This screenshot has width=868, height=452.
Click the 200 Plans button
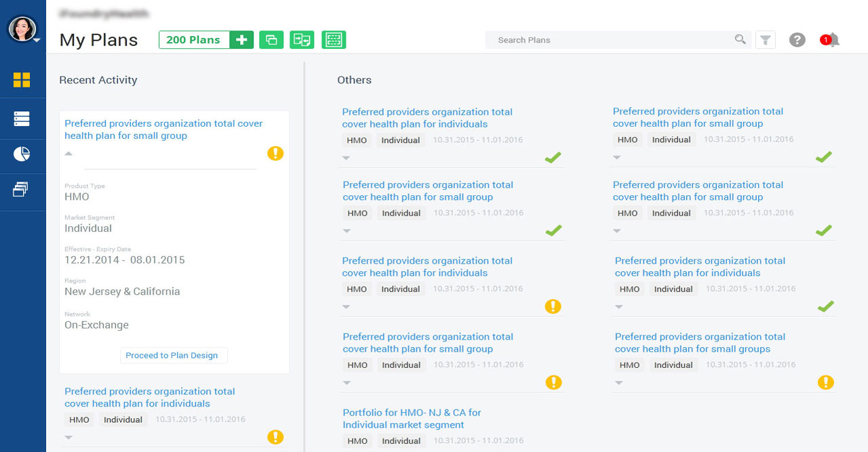[193, 40]
